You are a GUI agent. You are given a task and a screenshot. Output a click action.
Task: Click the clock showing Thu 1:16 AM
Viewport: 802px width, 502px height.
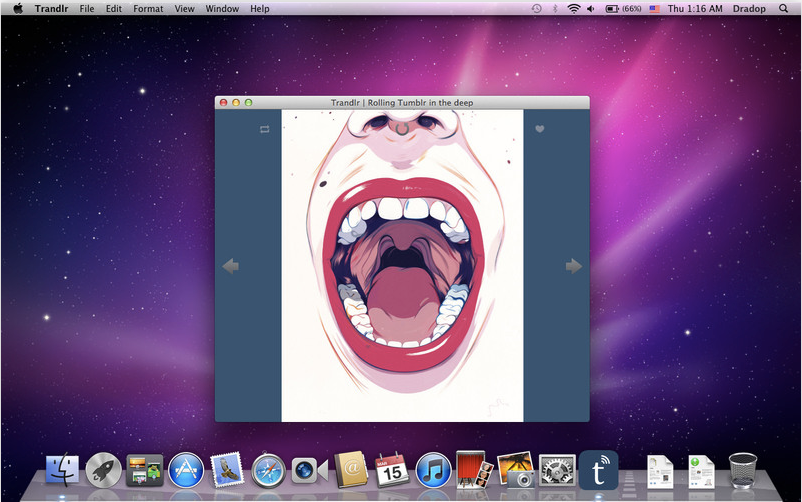[x=695, y=9]
